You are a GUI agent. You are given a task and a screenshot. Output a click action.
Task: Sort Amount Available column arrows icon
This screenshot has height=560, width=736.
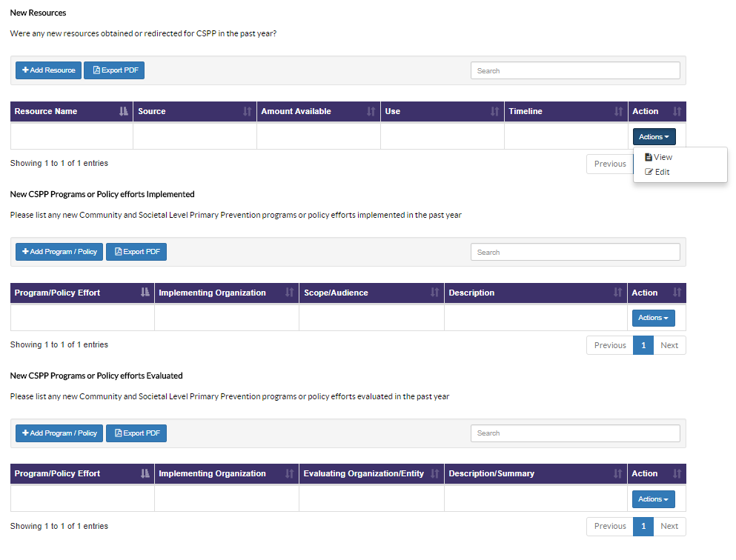371,112
